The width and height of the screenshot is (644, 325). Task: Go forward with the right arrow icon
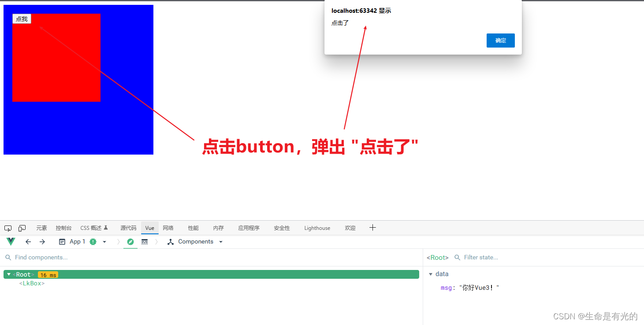coord(42,242)
